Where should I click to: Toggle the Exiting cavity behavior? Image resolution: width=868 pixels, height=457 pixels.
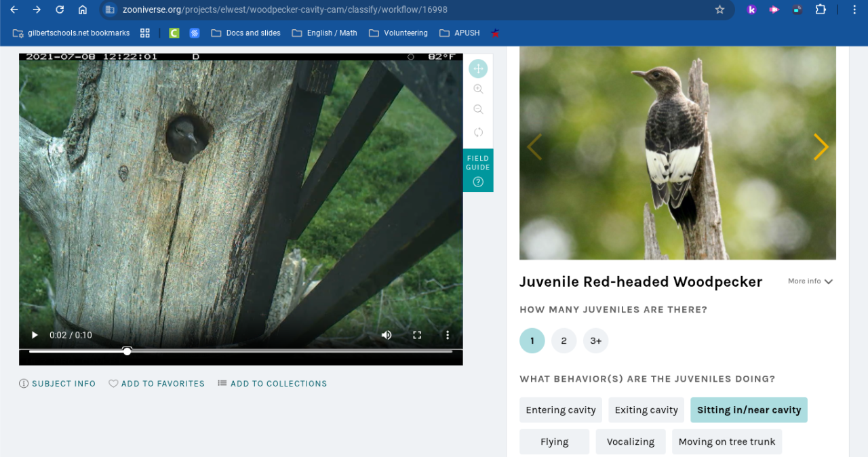pos(646,410)
